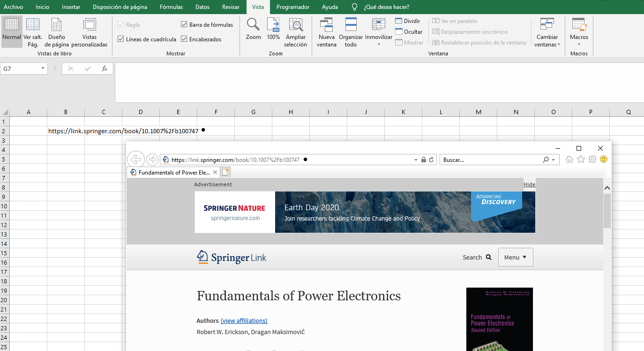
Task: Open the Insertar tab
Action: pos(71,7)
